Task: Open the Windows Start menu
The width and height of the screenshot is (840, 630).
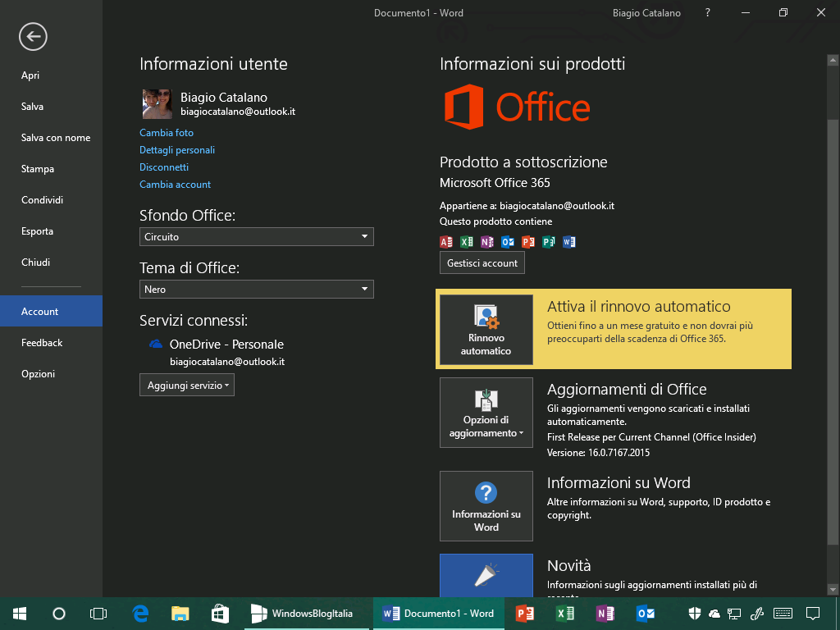Action: 20,614
